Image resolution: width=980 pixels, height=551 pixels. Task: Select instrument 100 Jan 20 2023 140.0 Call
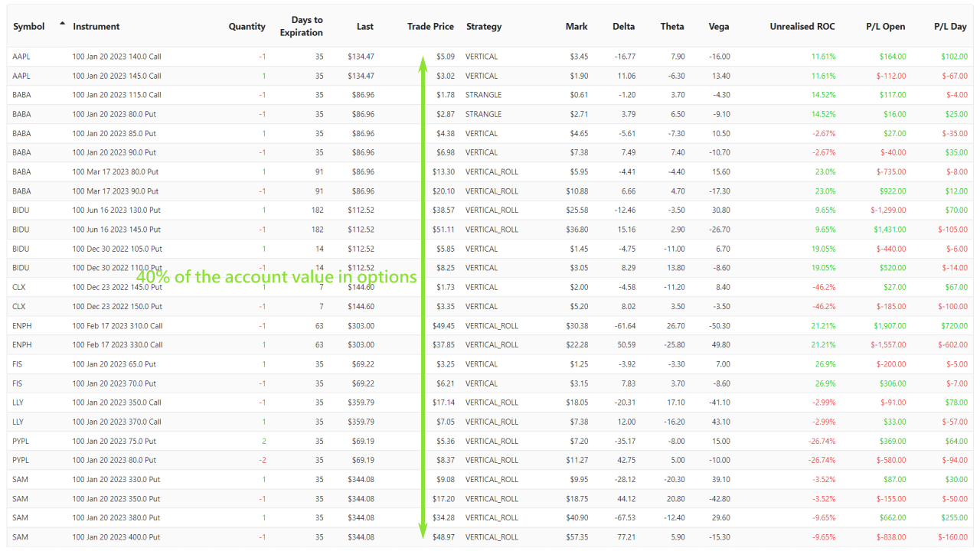click(117, 57)
